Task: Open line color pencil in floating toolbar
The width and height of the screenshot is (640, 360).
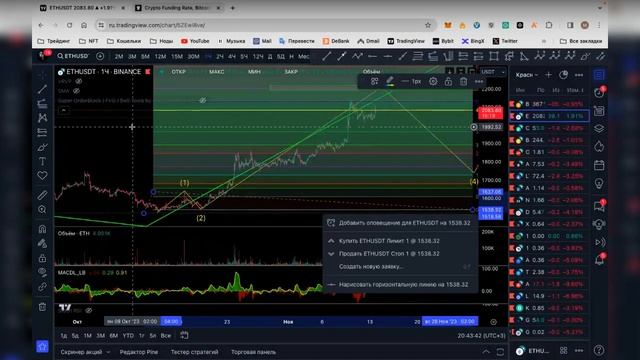Action: (x=390, y=82)
